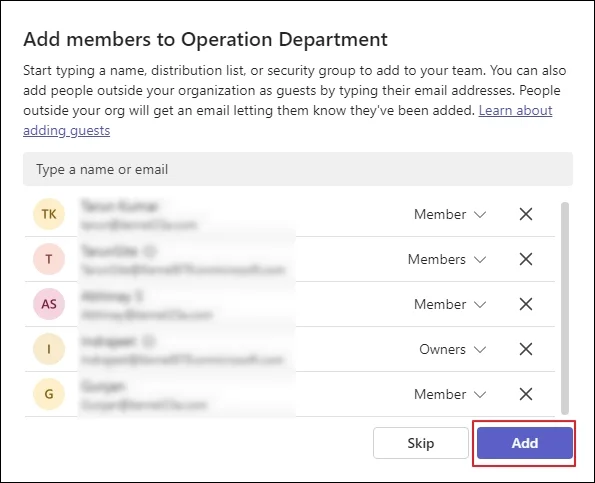Open Learn about adding guests link
This screenshot has height=483, width=595.
point(515,110)
